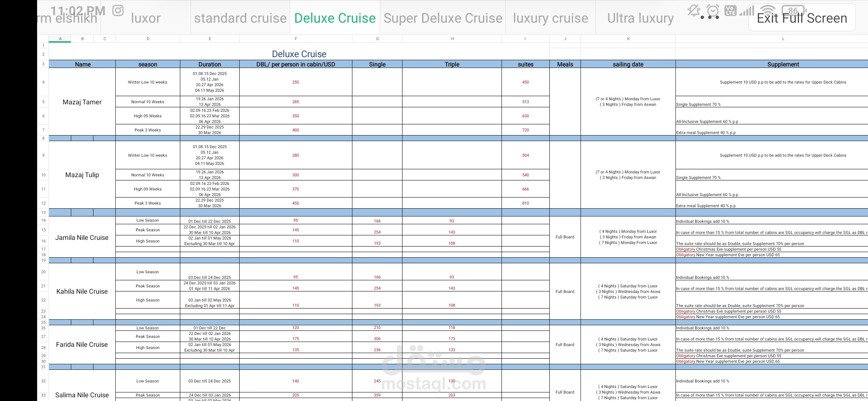Open the Super Deluxe Cruise sheet
The width and height of the screenshot is (868, 401).
coord(443,17)
